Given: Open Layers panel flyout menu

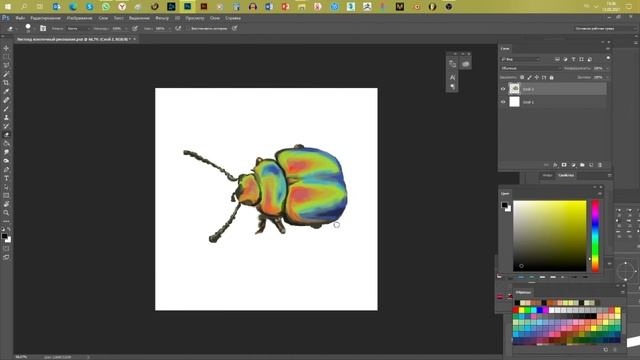Looking at the screenshot, I should coord(608,49).
